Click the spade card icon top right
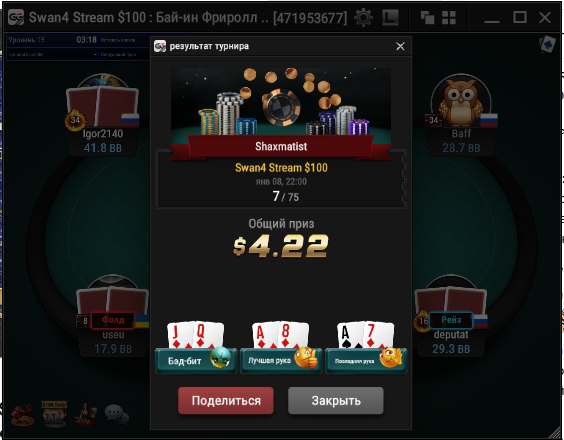Image resolution: width=564 pixels, height=440 pixels. [547, 45]
